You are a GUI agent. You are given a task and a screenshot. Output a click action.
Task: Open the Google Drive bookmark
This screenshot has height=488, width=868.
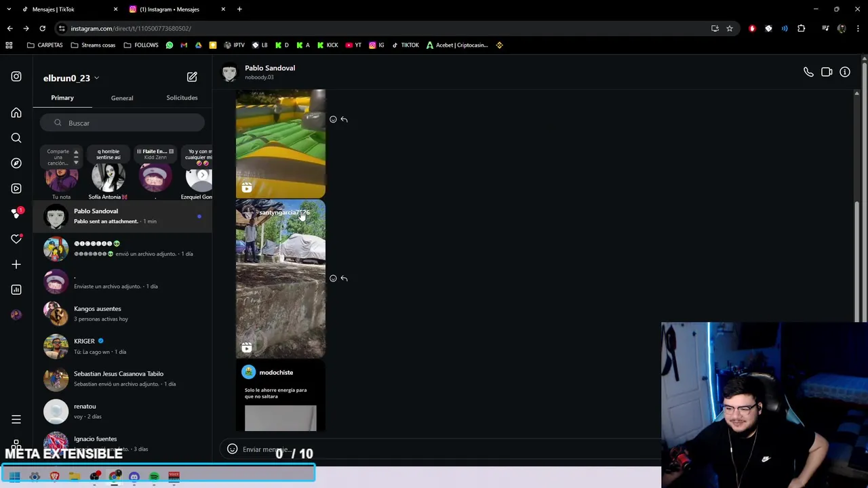point(198,45)
